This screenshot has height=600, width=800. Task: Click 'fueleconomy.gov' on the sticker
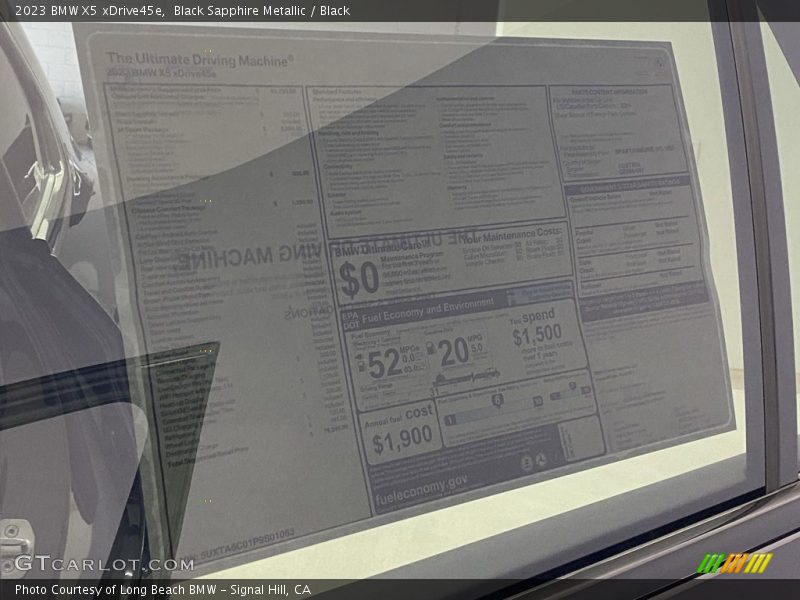pos(421,490)
